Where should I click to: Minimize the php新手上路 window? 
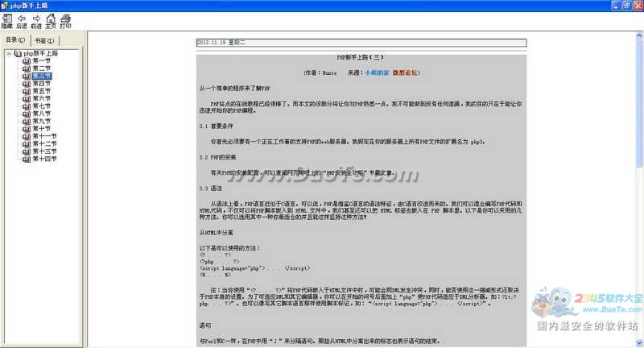[x=616, y=6]
